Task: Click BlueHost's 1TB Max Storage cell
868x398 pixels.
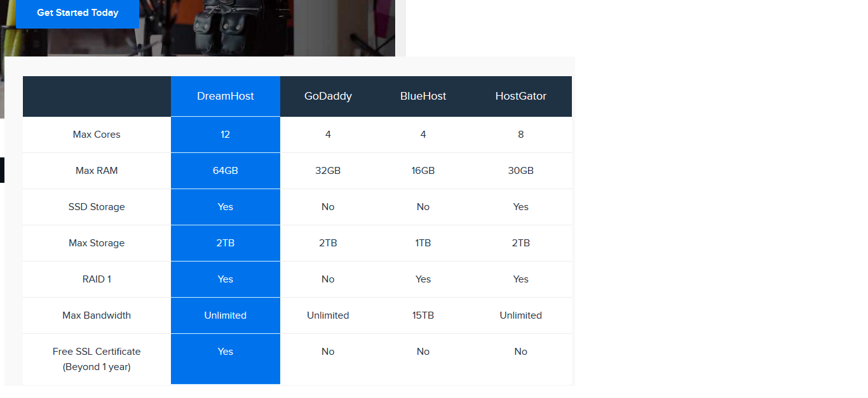Action: [x=423, y=243]
